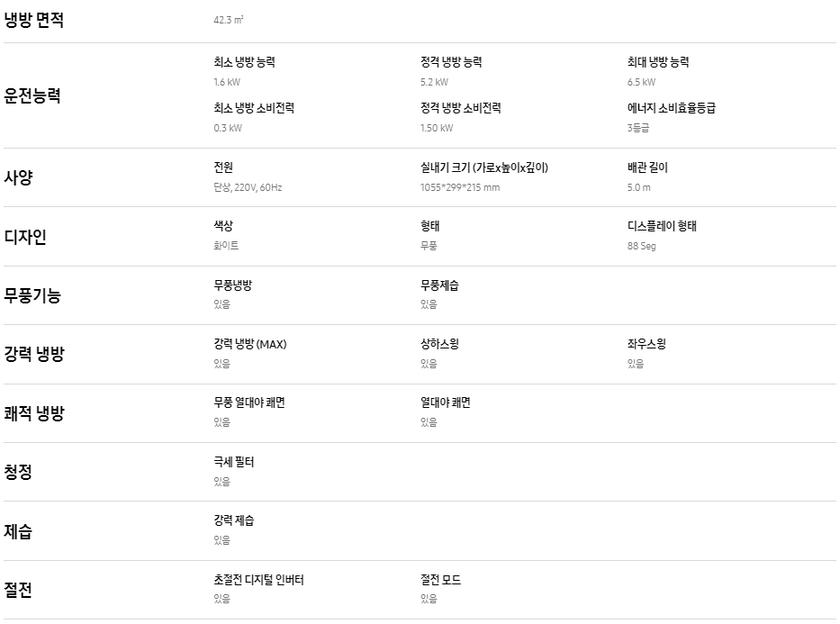Viewport: 840px width, 624px height.
Task: Click the 사양 section heading
Action: 18,177
